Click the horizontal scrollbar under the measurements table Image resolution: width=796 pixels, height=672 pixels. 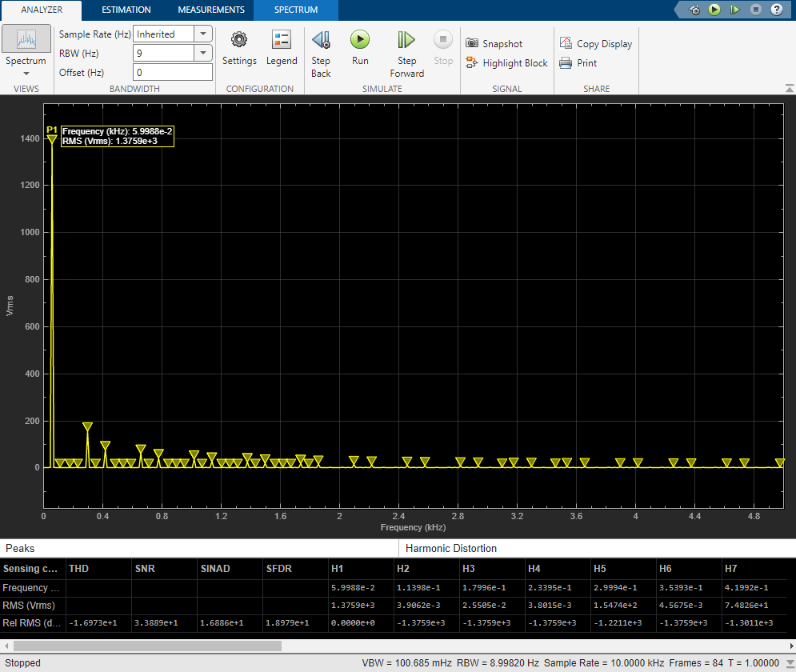147,646
